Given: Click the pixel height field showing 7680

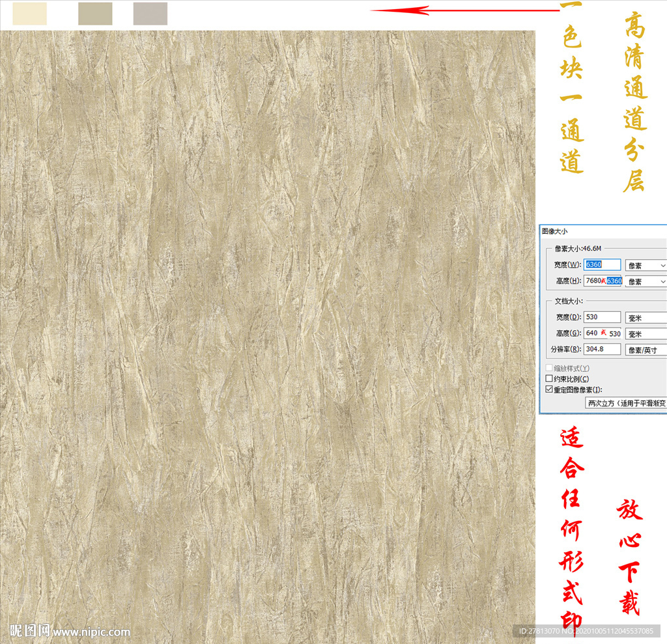Looking at the screenshot, I should 603,281.
